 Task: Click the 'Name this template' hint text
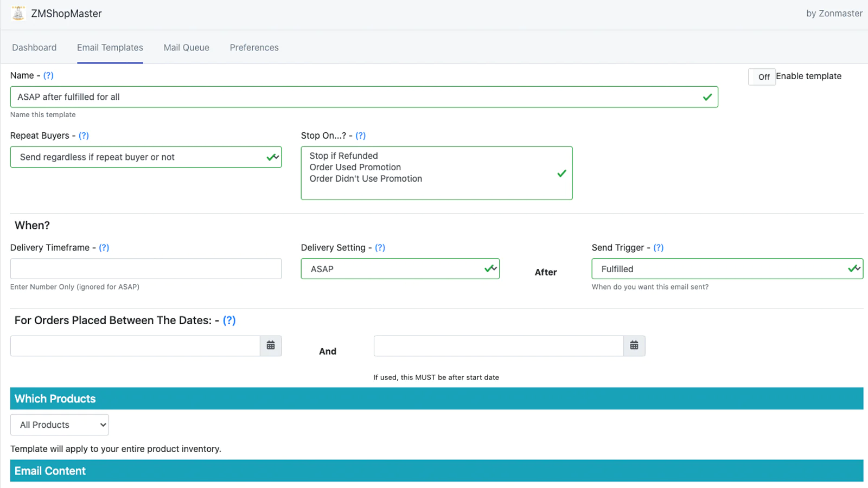[43, 115]
